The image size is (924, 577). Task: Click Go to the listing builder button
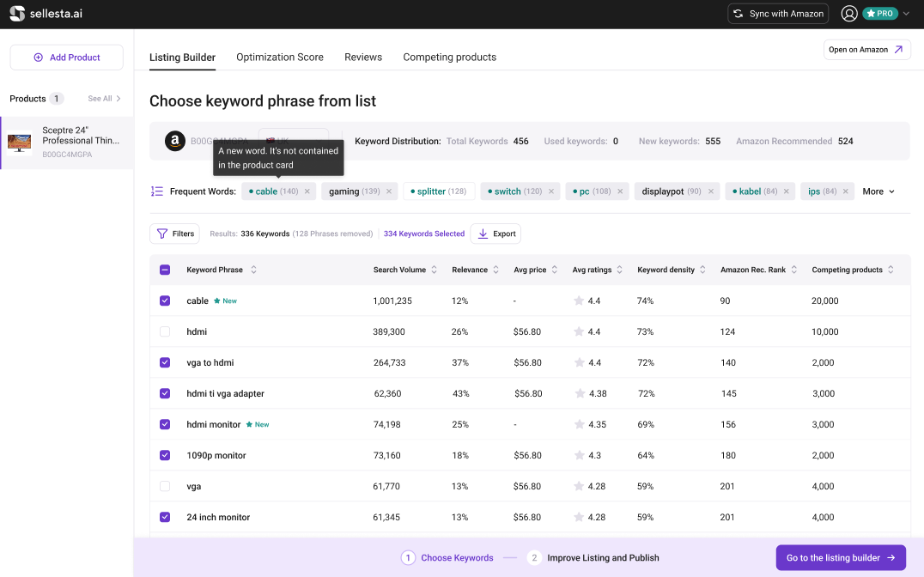click(x=841, y=557)
